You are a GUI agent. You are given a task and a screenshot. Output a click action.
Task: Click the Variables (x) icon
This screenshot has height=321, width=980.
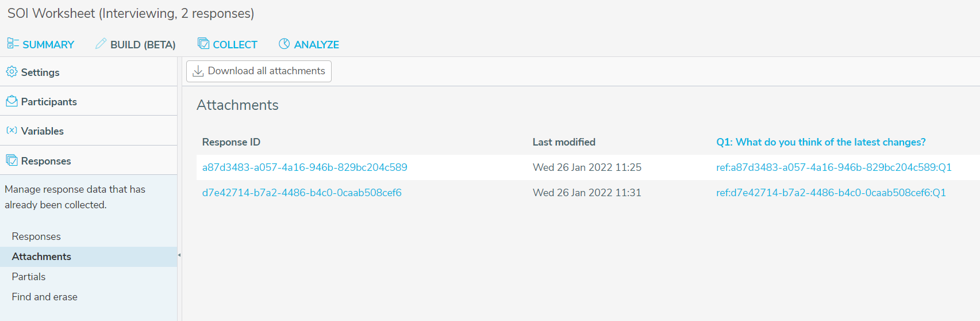point(11,131)
